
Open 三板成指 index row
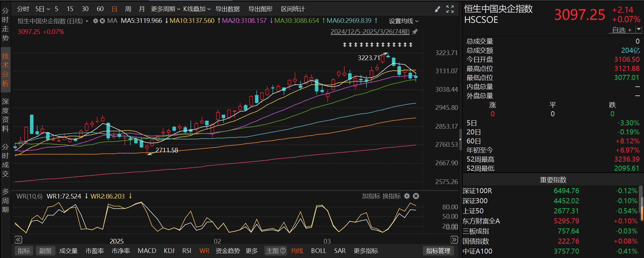550,231
